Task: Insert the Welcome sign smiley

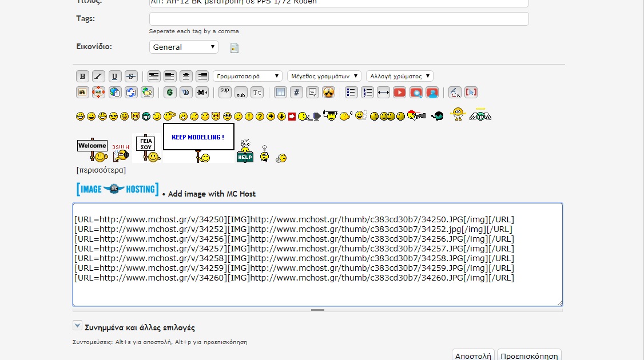Action: tap(93, 150)
